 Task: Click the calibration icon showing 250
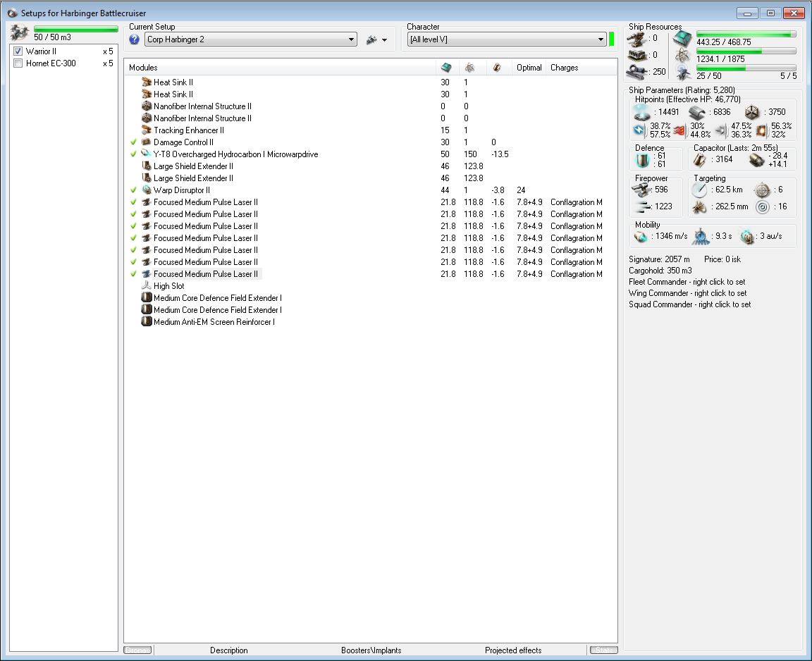[x=636, y=71]
